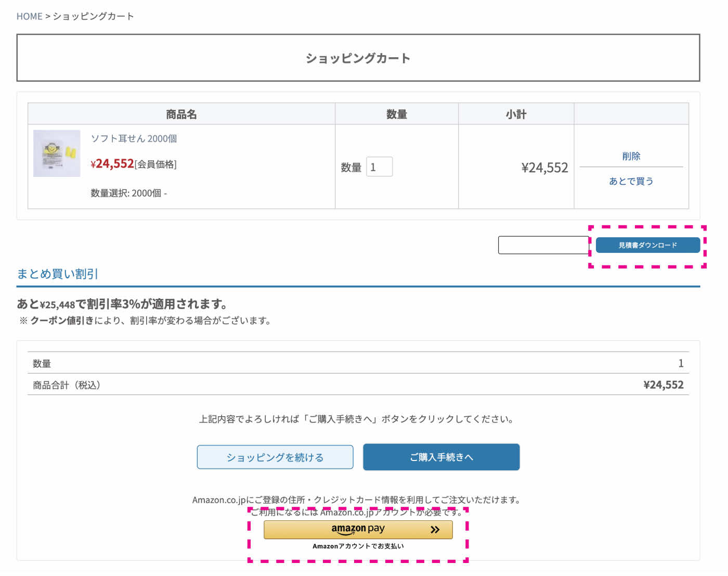Image resolution: width=728 pixels, height=576 pixels.
Task: Click the Amazonアカウントでお支払い payment button
Action: 358,546
